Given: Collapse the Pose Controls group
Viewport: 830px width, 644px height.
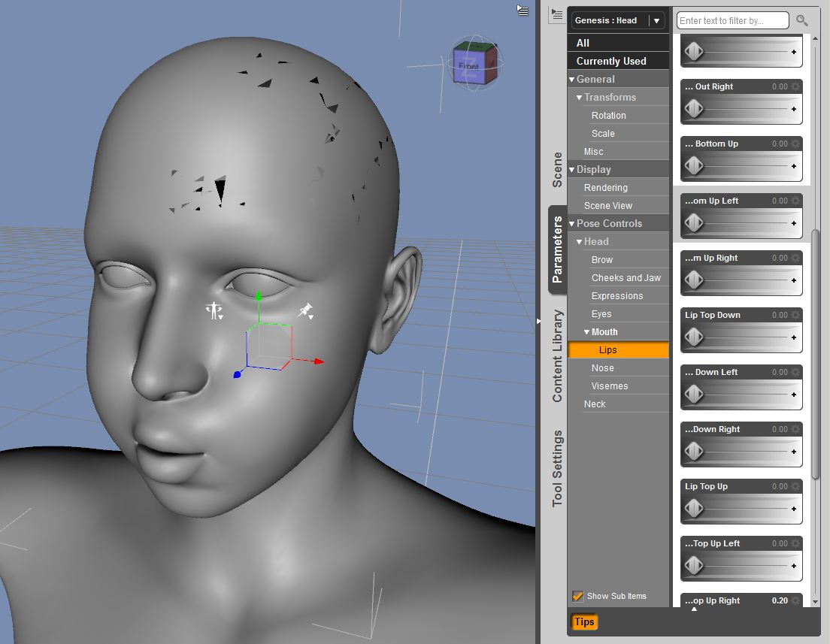Looking at the screenshot, I should pos(572,224).
